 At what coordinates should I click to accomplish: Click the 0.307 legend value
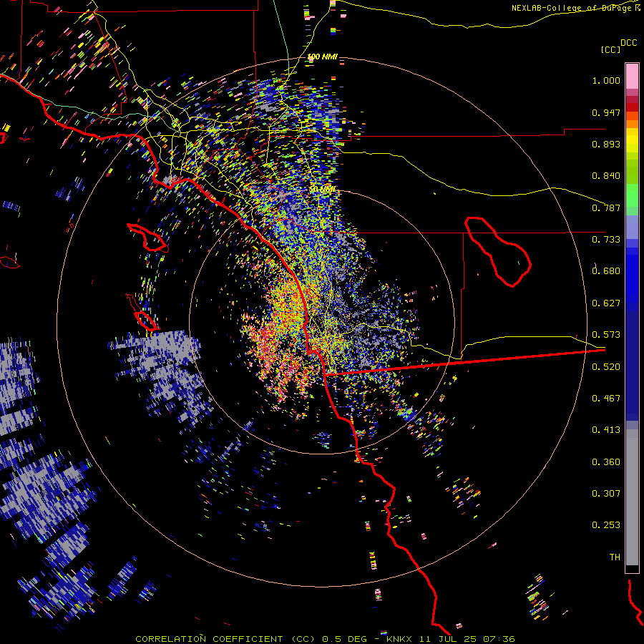(x=606, y=494)
